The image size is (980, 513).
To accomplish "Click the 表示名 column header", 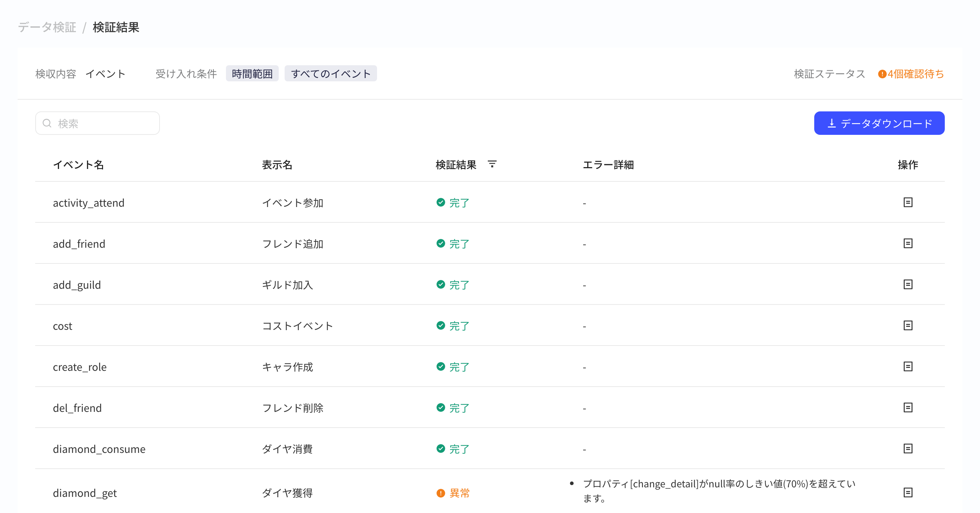I will coord(277,165).
